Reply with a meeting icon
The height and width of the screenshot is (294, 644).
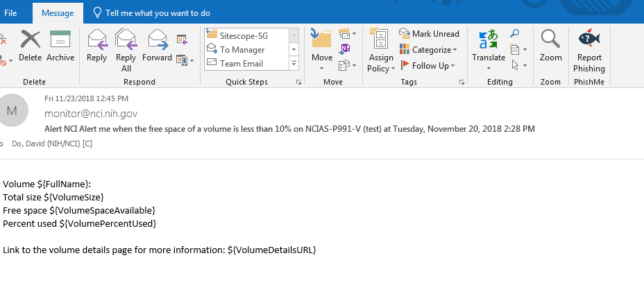183,40
